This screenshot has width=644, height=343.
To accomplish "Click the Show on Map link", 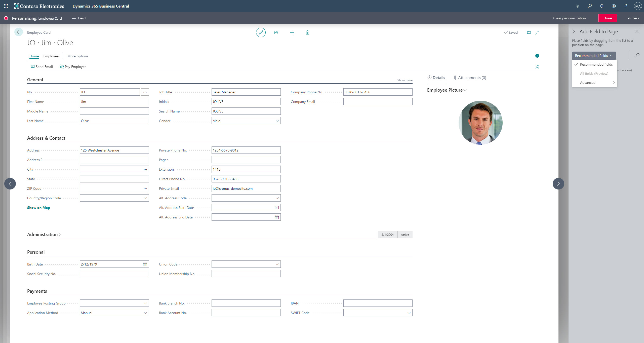I will [x=38, y=208].
